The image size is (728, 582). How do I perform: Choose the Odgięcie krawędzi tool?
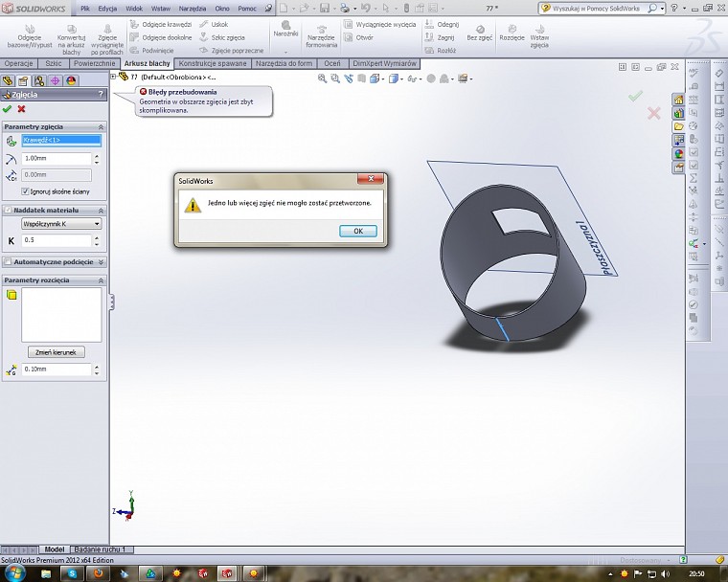(161, 24)
